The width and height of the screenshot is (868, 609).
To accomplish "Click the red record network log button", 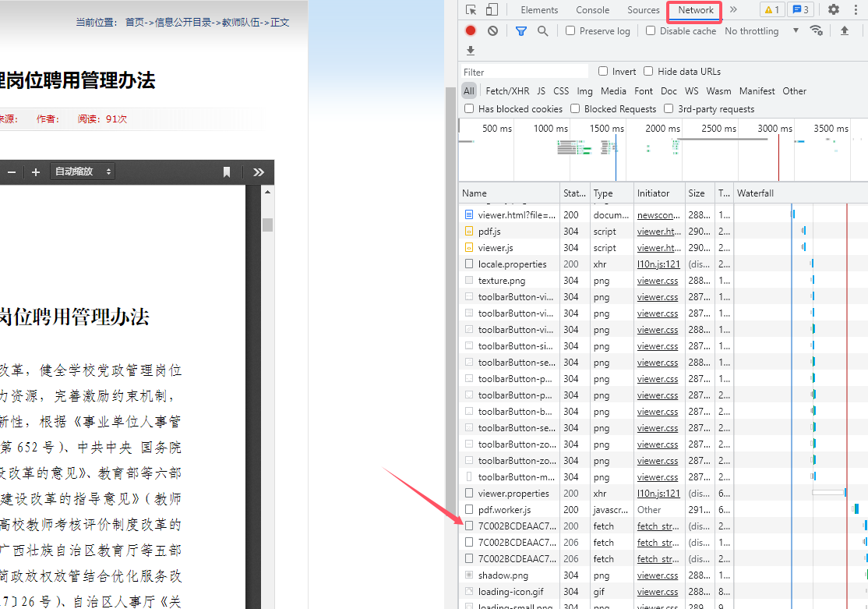I will 471,31.
